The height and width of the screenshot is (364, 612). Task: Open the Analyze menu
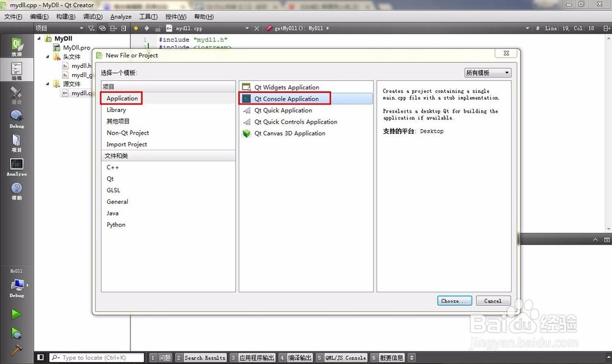121,17
